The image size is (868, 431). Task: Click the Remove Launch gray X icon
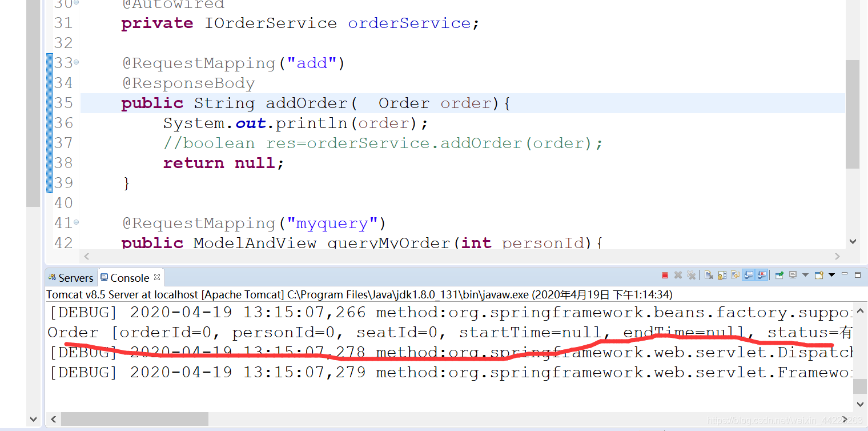[678, 275]
